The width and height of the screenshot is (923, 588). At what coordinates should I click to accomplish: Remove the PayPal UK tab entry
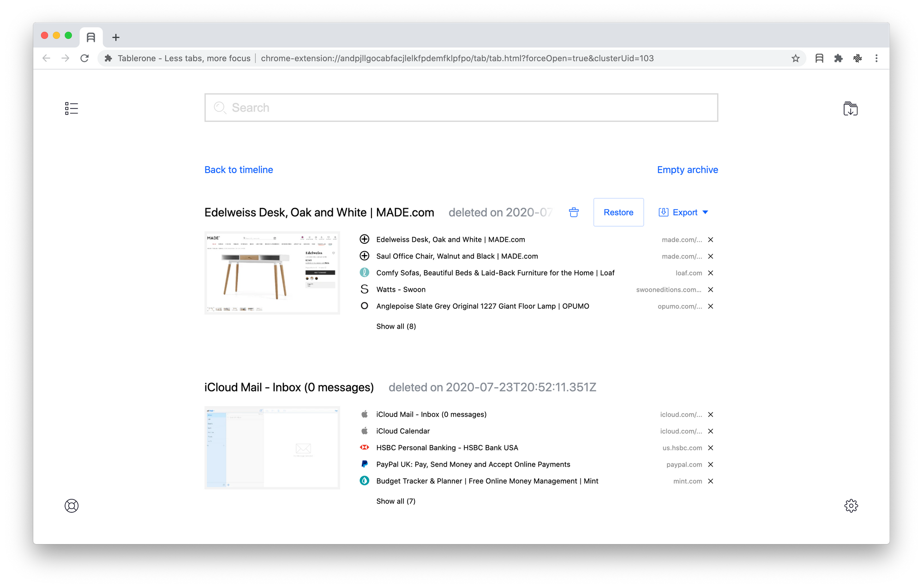click(711, 464)
